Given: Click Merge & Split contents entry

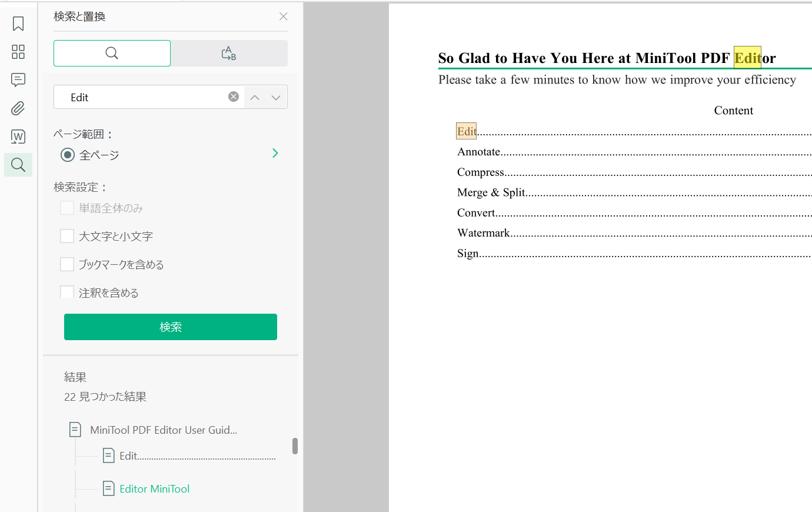Looking at the screenshot, I should [491, 192].
